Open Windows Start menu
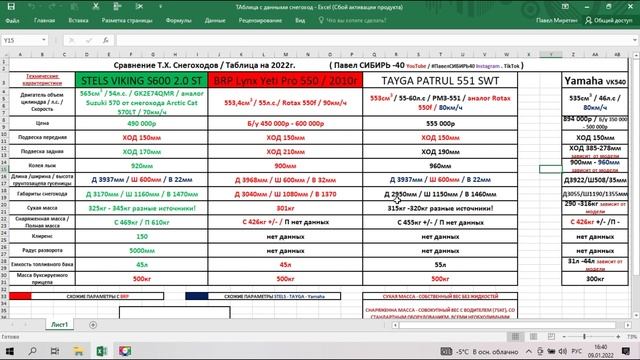Viewport: 640px width, 360px height. [x=9, y=351]
